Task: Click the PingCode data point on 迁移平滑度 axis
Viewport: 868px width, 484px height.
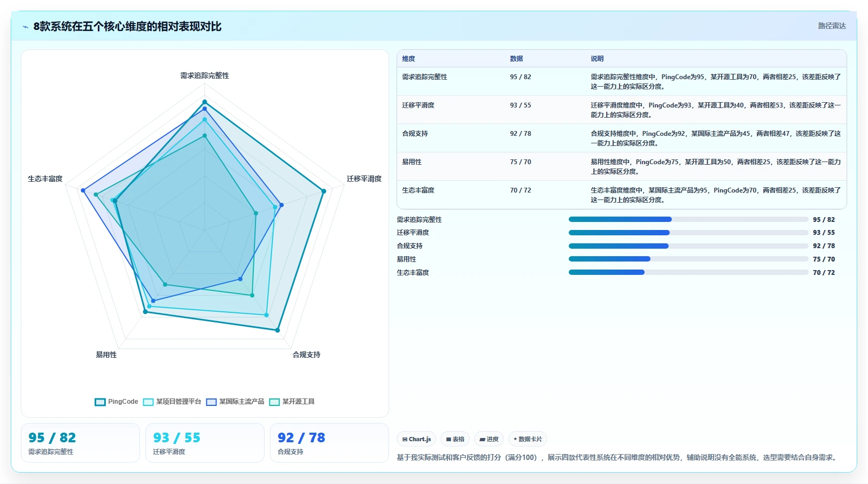Action: tap(323, 191)
